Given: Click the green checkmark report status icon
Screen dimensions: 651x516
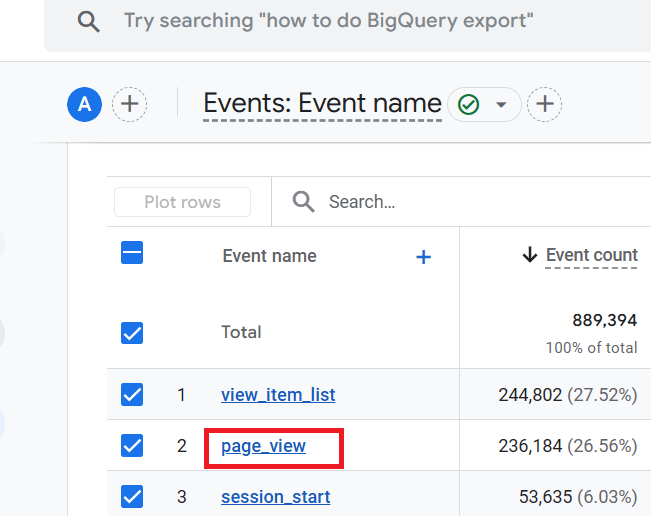Looking at the screenshot, I should click(468, 104).
